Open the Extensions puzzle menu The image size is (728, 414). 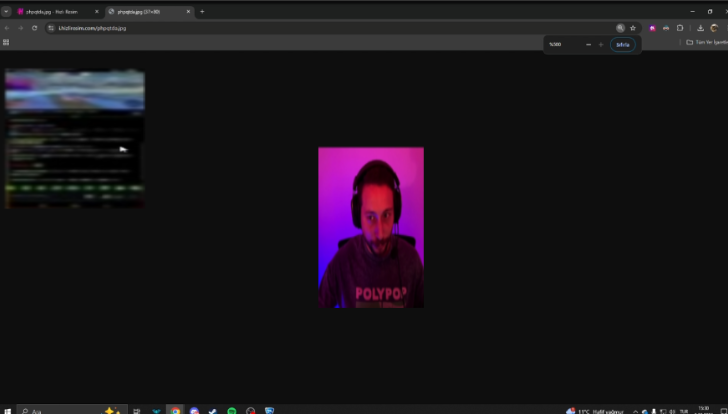(680, 28)
